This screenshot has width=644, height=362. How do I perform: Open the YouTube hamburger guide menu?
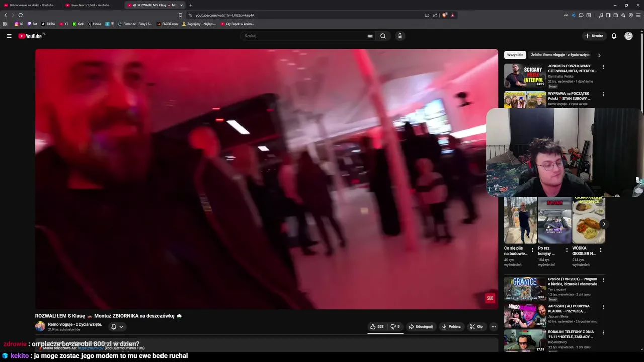(9, 36)
